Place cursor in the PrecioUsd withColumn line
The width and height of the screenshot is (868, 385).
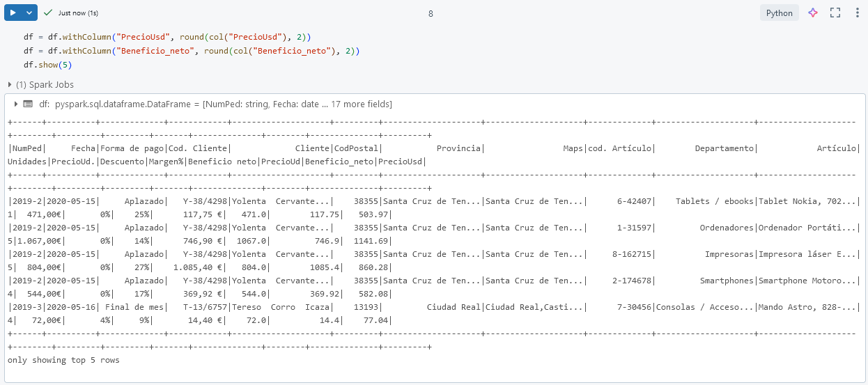[x=167, y=36]
